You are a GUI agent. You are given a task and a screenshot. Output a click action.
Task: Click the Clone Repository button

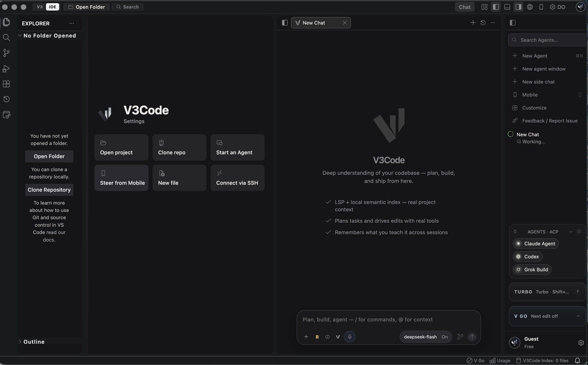coord(49,190)
